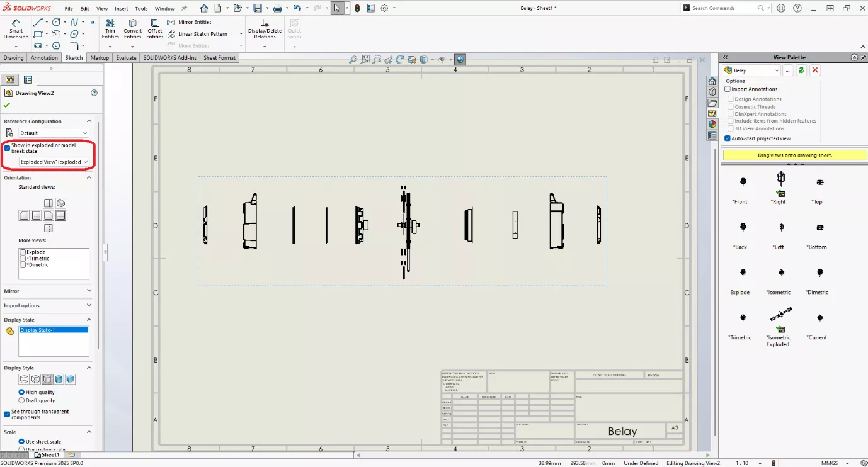Enable the Import Annotations checkbox

pos(728,89)
